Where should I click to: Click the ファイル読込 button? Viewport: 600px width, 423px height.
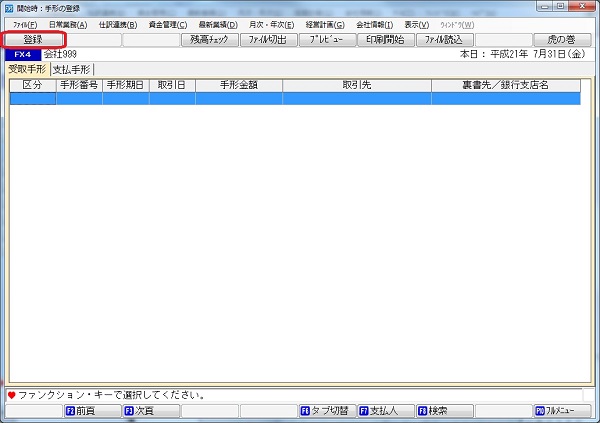445,39
